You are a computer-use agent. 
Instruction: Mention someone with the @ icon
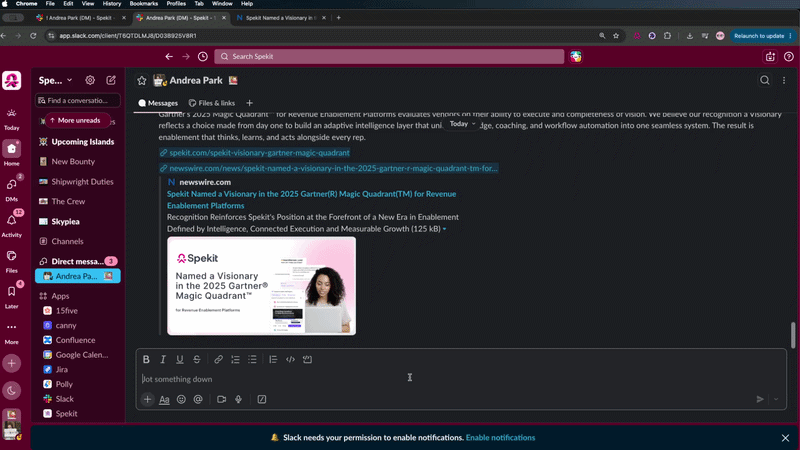point(198,399)
